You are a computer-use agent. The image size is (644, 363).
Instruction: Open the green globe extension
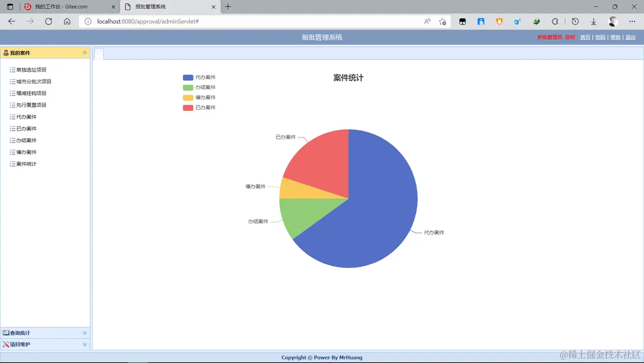pyautogui.click(x=536, y=21)
